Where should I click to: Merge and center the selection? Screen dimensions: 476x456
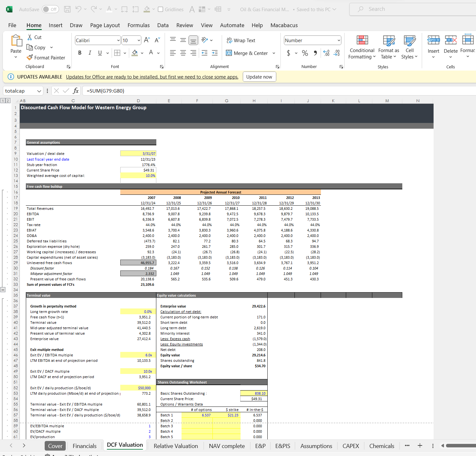(x=247, y=53)
